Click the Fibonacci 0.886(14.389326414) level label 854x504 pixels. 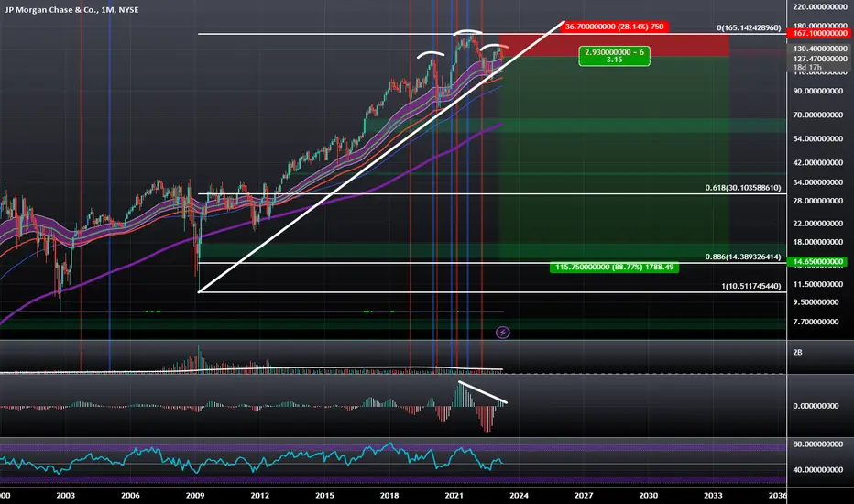pyautogui.click(x=743, y=257)
